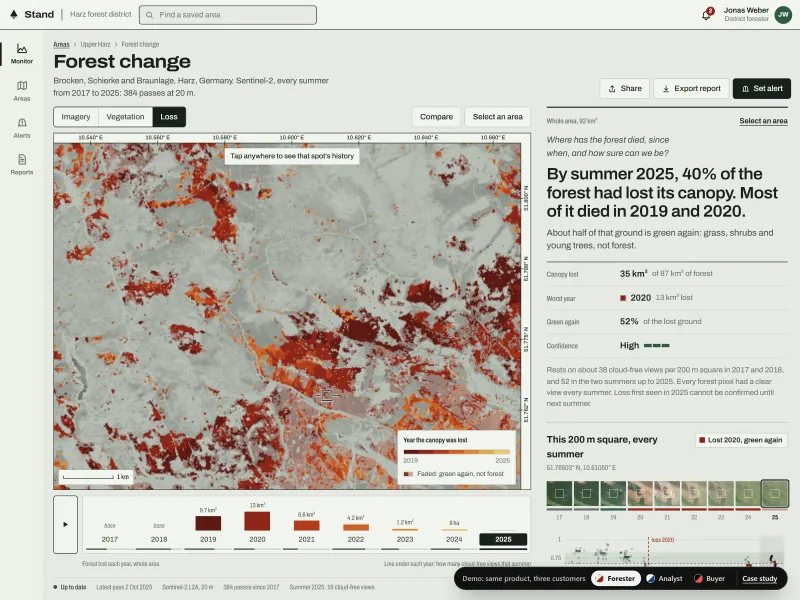Switch demo persona to Analyst

click(664, 579)
